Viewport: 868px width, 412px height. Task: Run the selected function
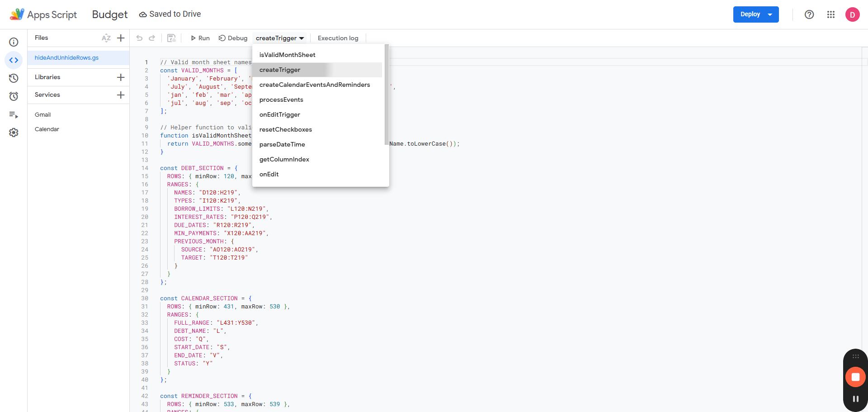(200, 38)
